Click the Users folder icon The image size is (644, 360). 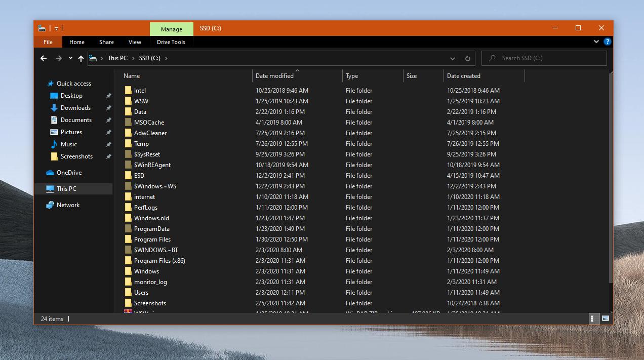129,293
